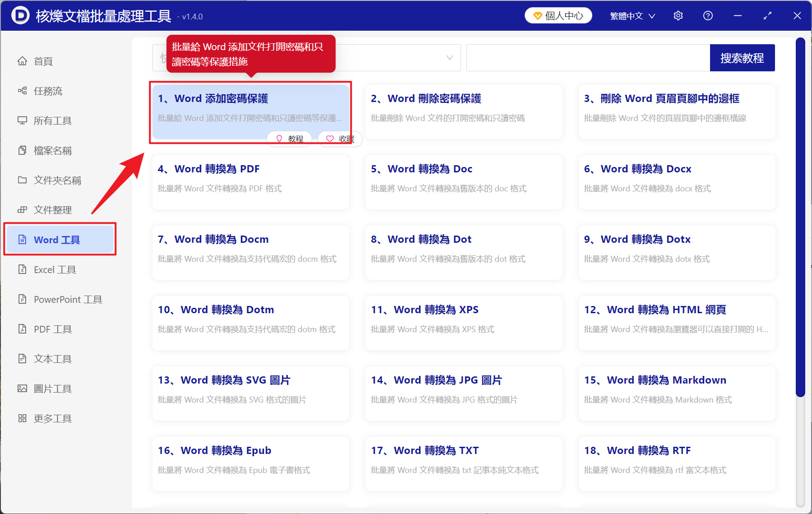Open the PowerPoint 工具 panel
Screen dimensions: 812x514
click(67, 299)
